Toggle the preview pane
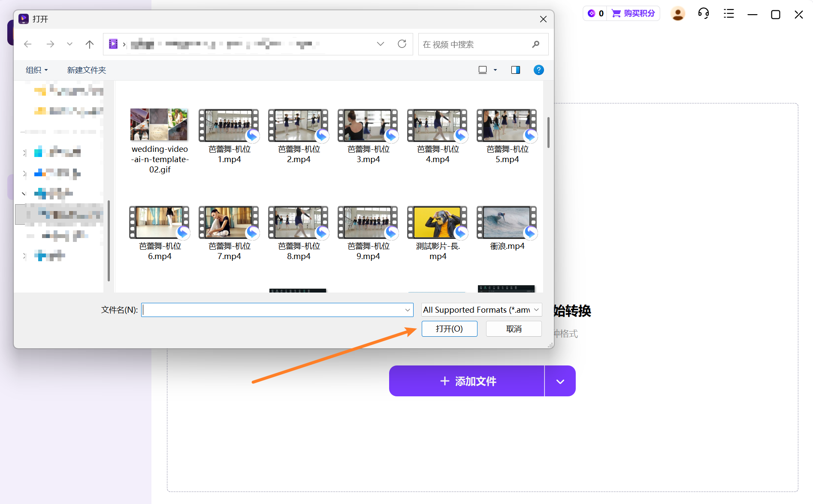This screenshot has width=813, height=504. click(x=515, y=70)
